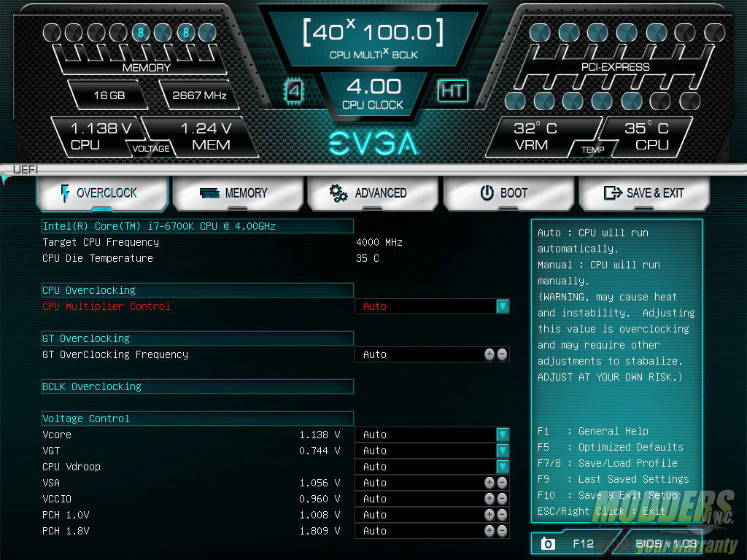The width and height of the screenshot is (747, 560).
Task: Click the Intel Core i7-6700K header
Action: [x=198, y=226]
